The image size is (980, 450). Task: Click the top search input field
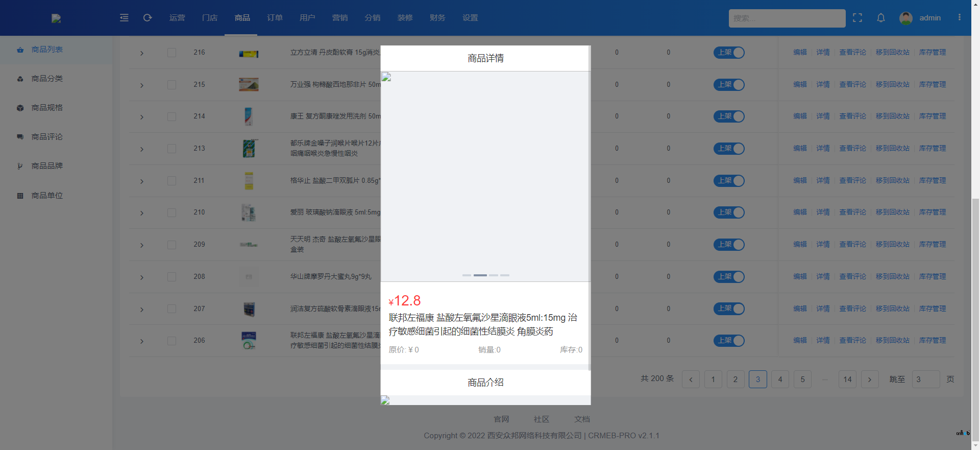[787, 18]
